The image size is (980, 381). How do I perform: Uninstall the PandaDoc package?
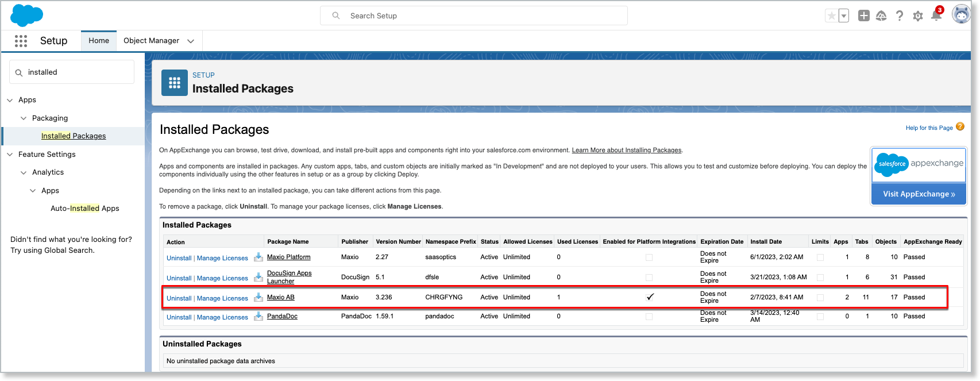[179, 317]
